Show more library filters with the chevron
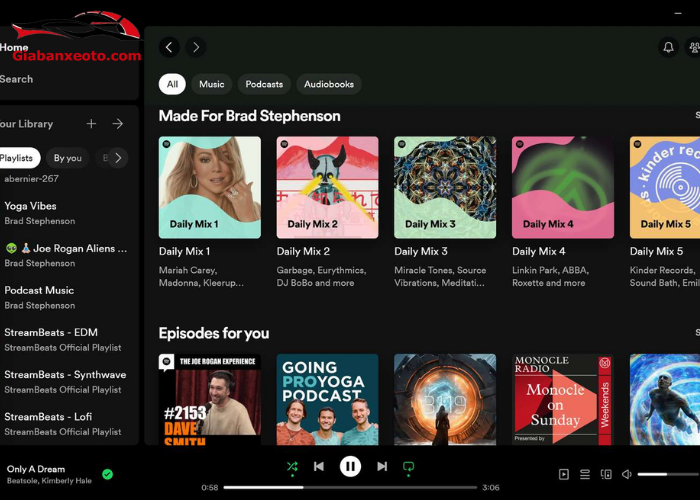This screenshot has width=700, height=500. click(x=118, y=158)
